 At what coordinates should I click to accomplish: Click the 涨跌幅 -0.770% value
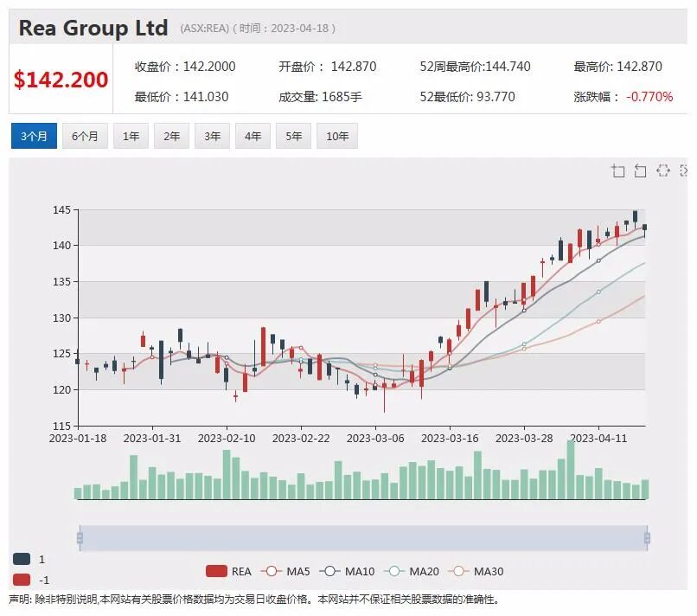pyautogui.click(x=623, y=97)
